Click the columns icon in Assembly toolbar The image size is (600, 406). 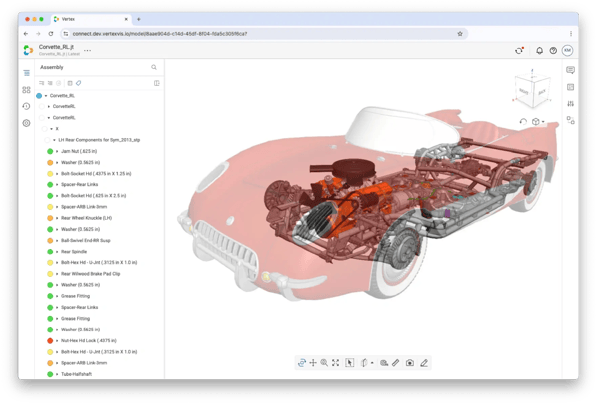pos(70,83)
